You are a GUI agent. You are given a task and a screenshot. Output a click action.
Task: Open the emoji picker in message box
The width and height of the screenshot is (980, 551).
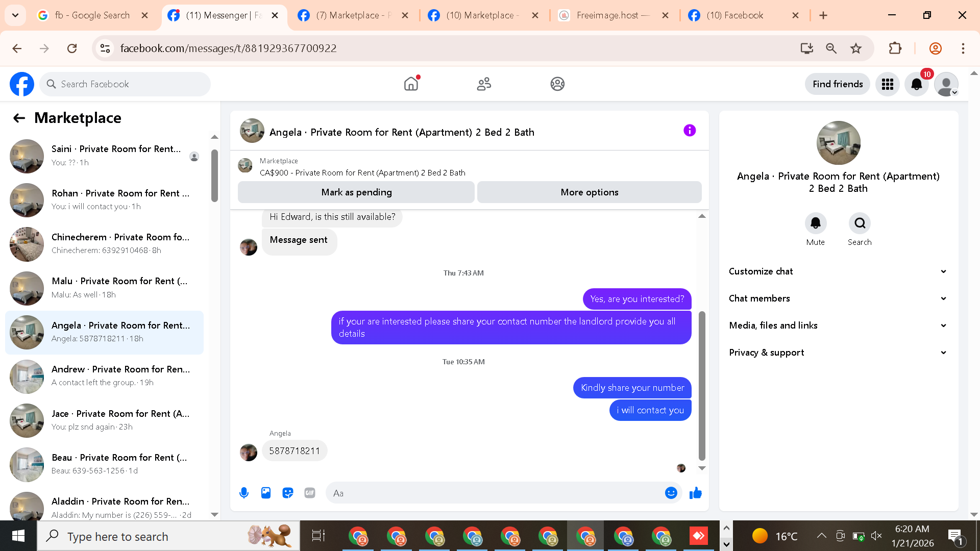[x=671, y=493]
